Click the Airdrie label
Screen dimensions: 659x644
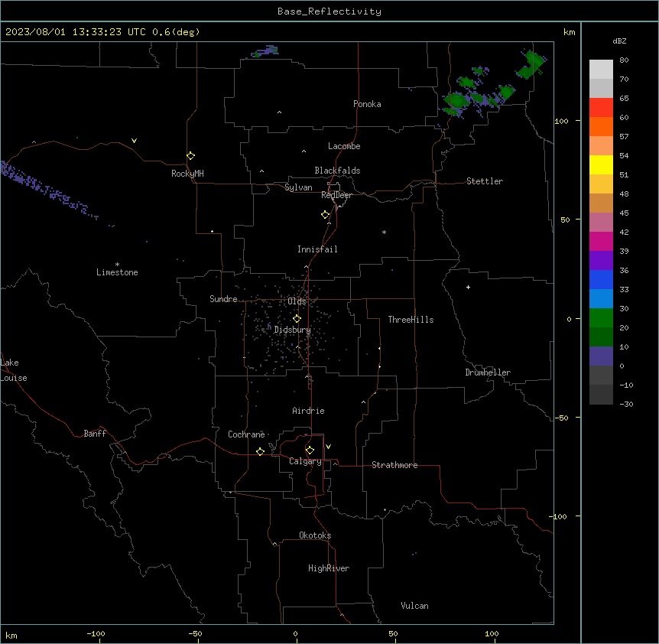pos(308,411)
